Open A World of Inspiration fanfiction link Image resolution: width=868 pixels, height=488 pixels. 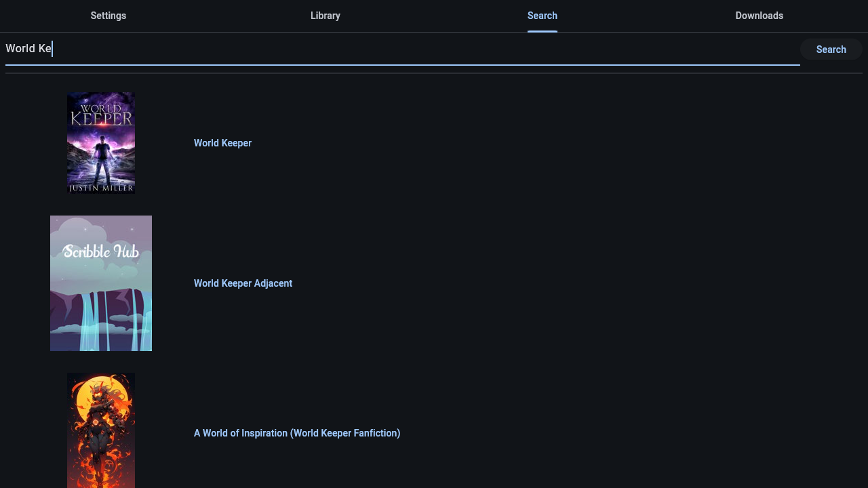[x=297, y=433]
